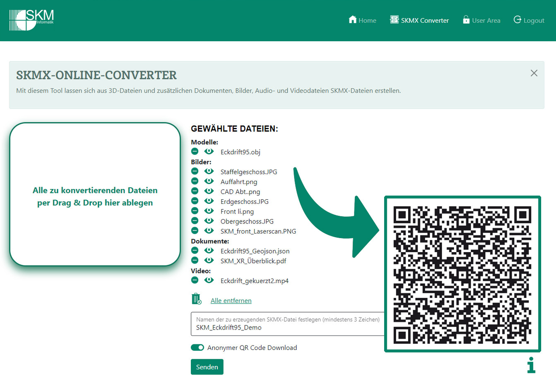The image size is (556, 392).
Task: Click the 'Modelle:' section label
Action: point(204,142)
